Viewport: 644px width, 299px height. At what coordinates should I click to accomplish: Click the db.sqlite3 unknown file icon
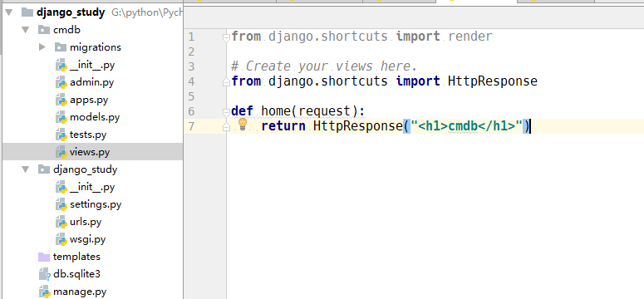pyautogui.click(x=44, y=274)
